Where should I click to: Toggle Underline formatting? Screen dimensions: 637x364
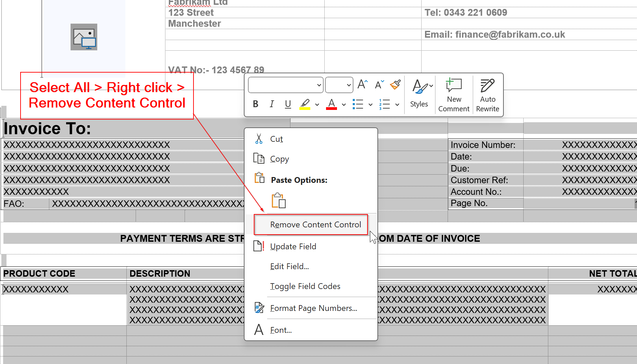[288, 104]
